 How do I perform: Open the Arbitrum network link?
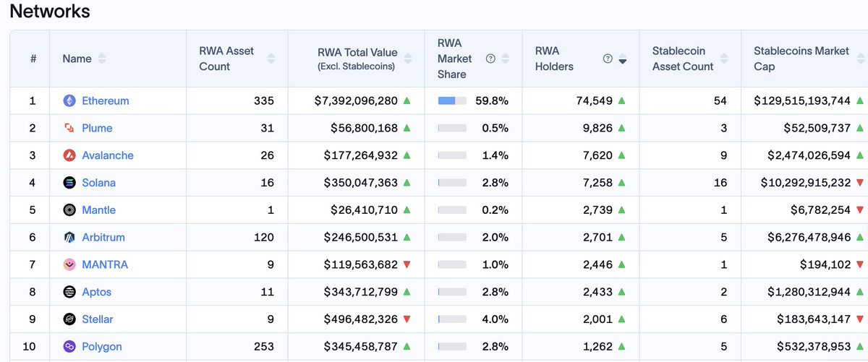(x=103, y=237)
